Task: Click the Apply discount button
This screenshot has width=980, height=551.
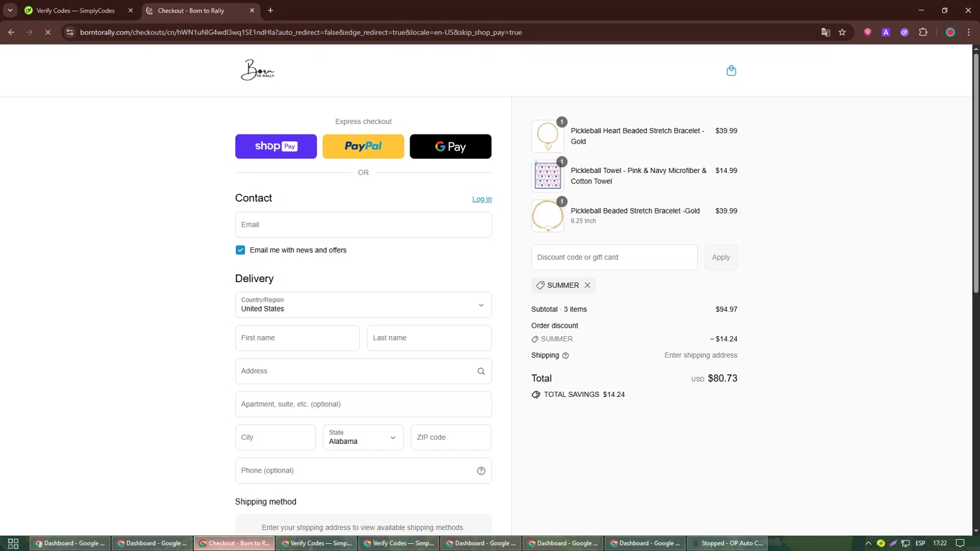Action: pyautogui.click(x=721, y=257)
